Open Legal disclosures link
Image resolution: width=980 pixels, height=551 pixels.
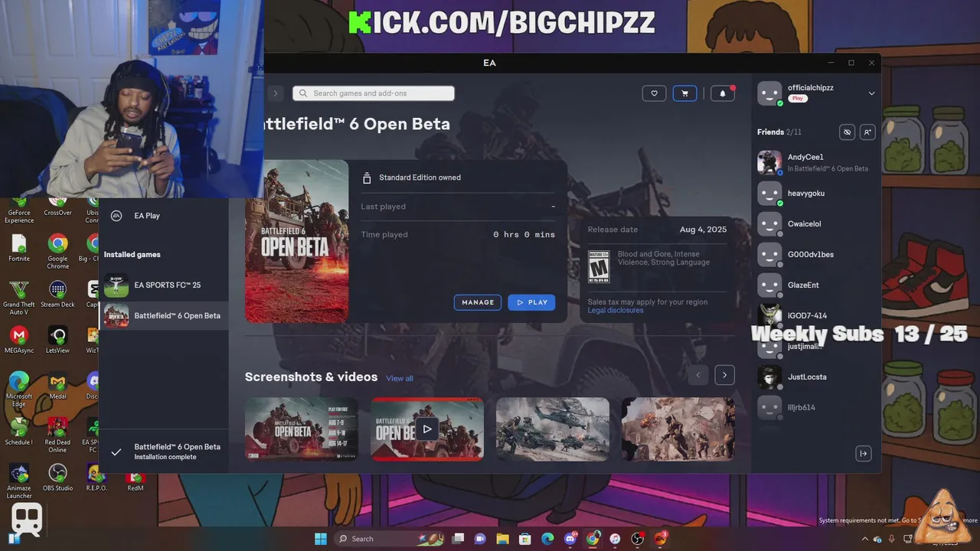click(616, 311)
